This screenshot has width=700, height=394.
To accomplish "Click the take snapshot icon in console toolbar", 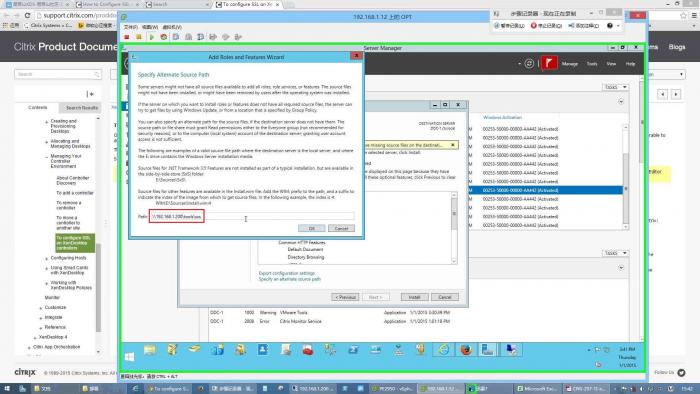I will tap(176, 37).
